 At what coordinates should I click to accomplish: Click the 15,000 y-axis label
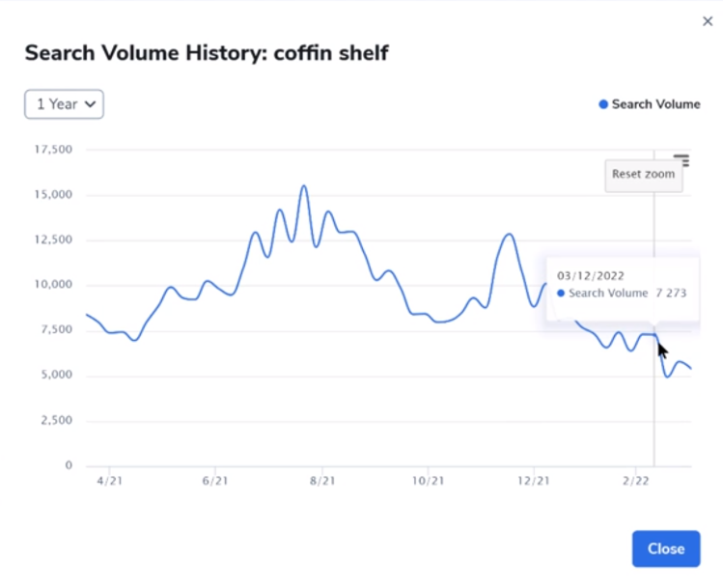[x=53, y=195]
